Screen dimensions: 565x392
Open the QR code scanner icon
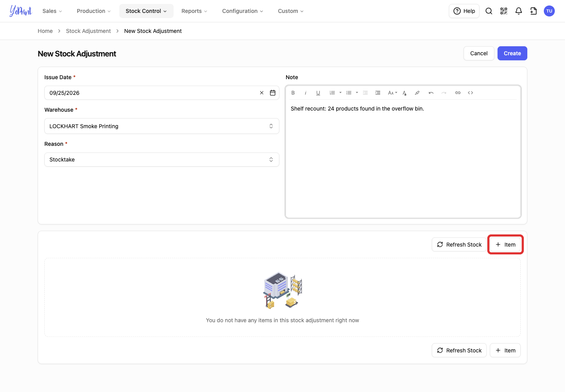504,11
